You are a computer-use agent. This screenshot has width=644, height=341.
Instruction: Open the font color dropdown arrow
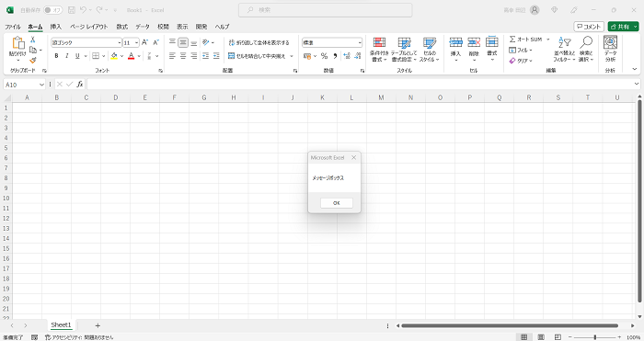pos(139,56)
